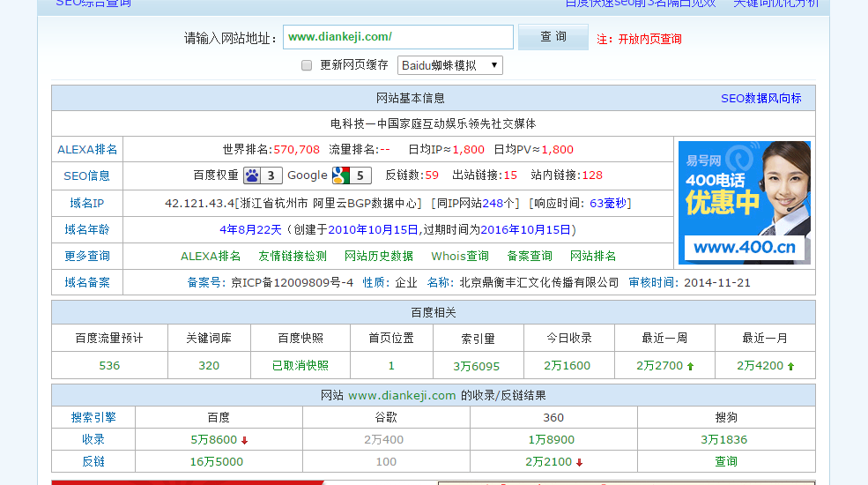Image resolution: width=868 pixels, height=485 pixels.
Task: Click Baidu backlinks 16万5000
Action: tap(217, 462)
